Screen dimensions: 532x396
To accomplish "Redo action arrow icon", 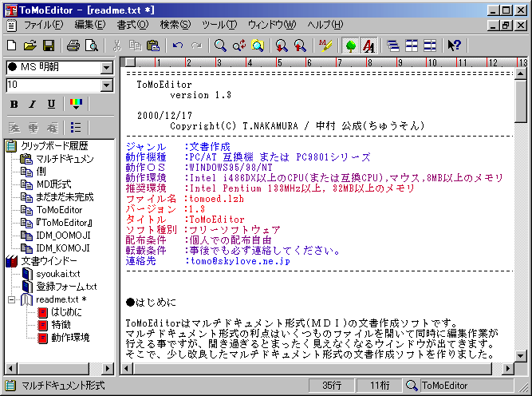I will 196,46.
